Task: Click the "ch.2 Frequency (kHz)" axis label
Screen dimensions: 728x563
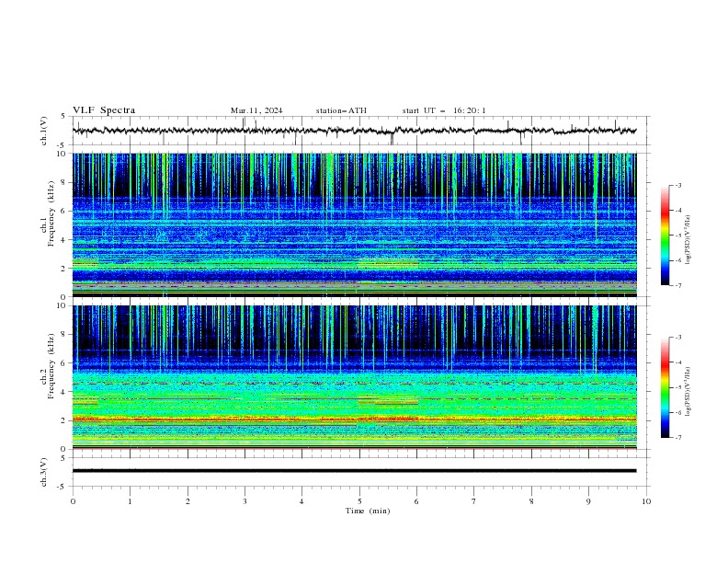Action: [48, 366]
